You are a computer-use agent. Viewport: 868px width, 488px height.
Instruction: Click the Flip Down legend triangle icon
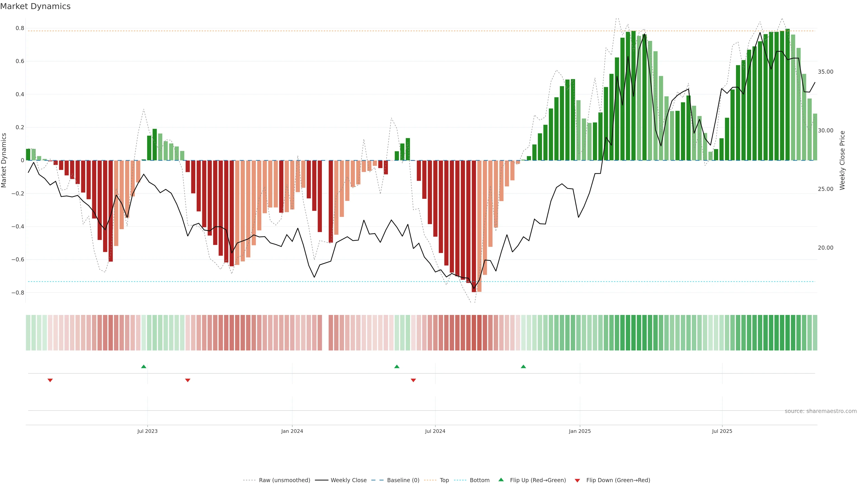(577, 480)
